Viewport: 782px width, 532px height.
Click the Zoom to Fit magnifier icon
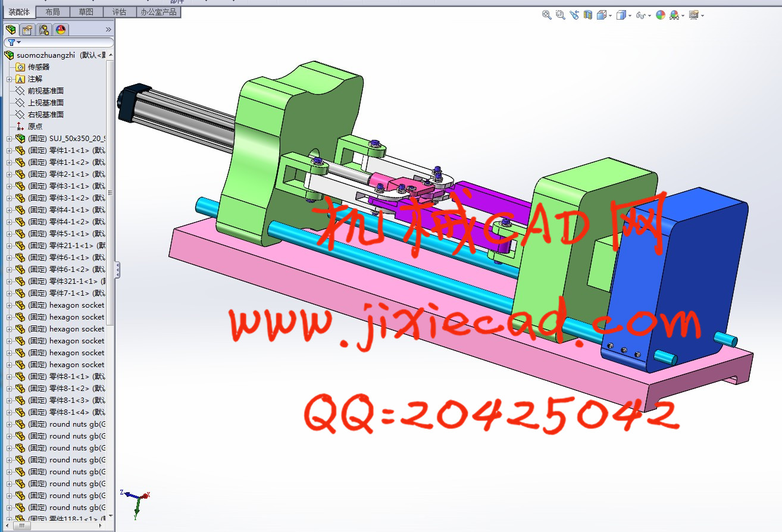click(x=546, y=15)
